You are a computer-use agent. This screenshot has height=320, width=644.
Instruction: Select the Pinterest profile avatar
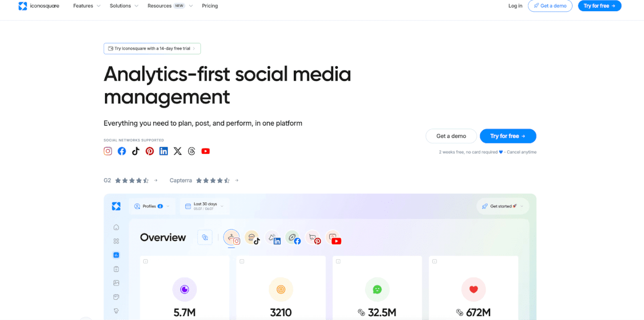pyautogui.click(x=313, y=238)
